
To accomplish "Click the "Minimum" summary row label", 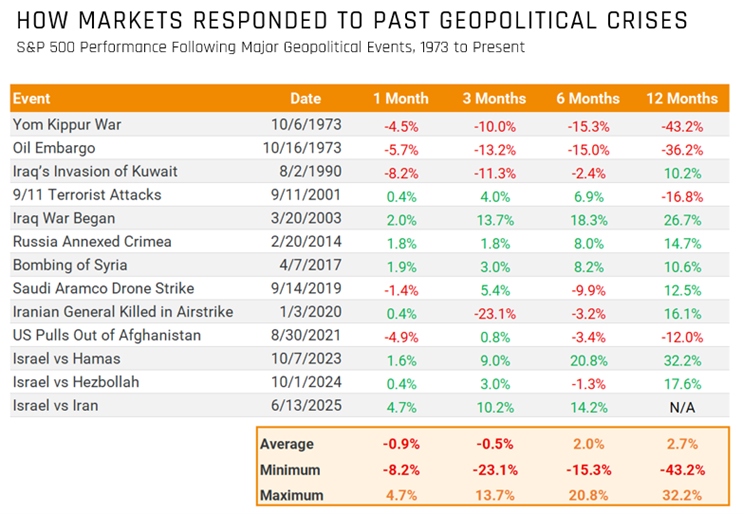I will click(x=290, y=469).
